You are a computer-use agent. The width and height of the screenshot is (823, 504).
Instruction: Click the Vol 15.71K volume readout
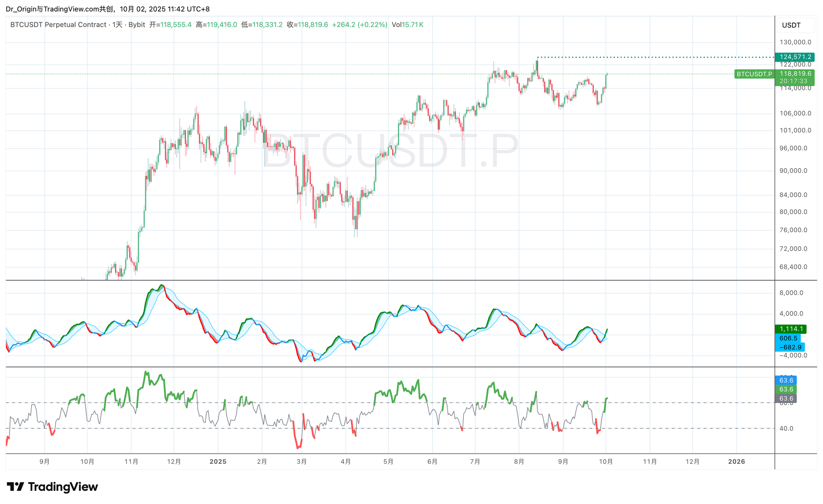(x=407, y=25)
